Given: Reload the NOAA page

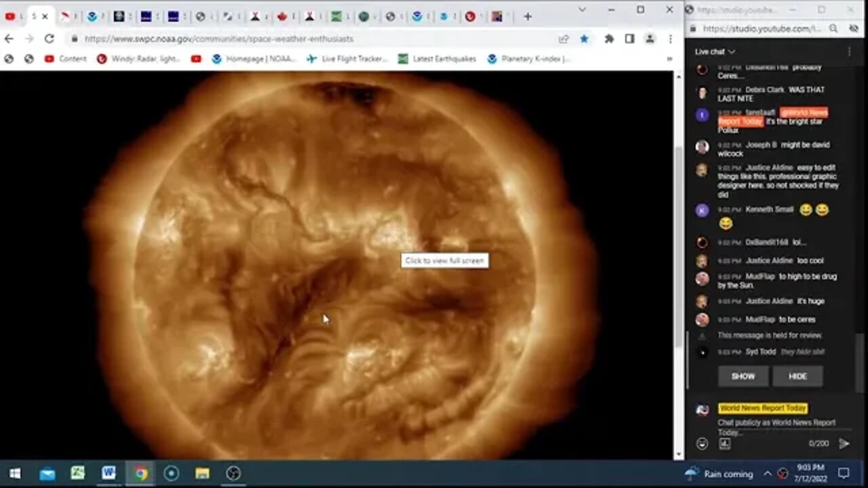Looking at the screenshot, I should (x=49, y=39).
